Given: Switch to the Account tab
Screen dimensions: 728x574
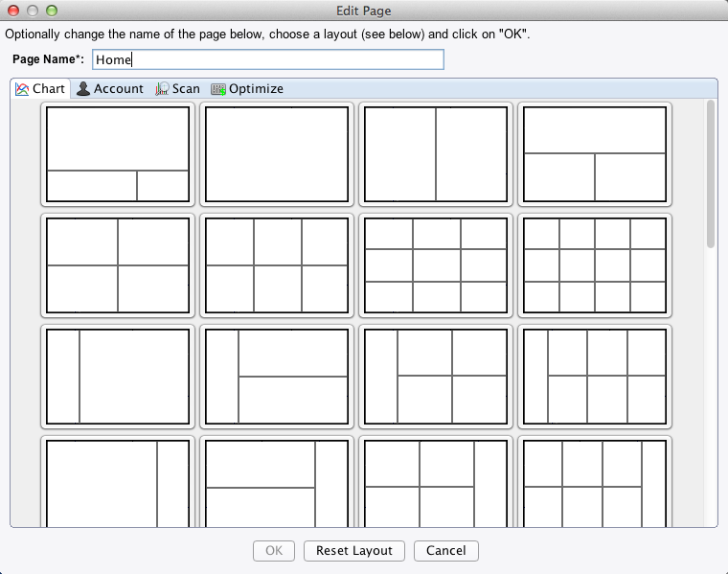Looking at the screenshot, I should click(109, 89).
